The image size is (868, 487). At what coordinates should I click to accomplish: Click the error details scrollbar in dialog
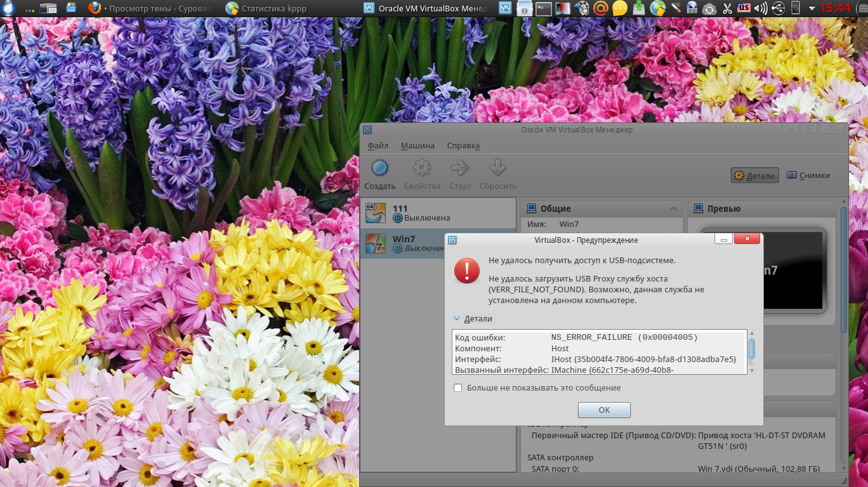[x=752, y=350]
